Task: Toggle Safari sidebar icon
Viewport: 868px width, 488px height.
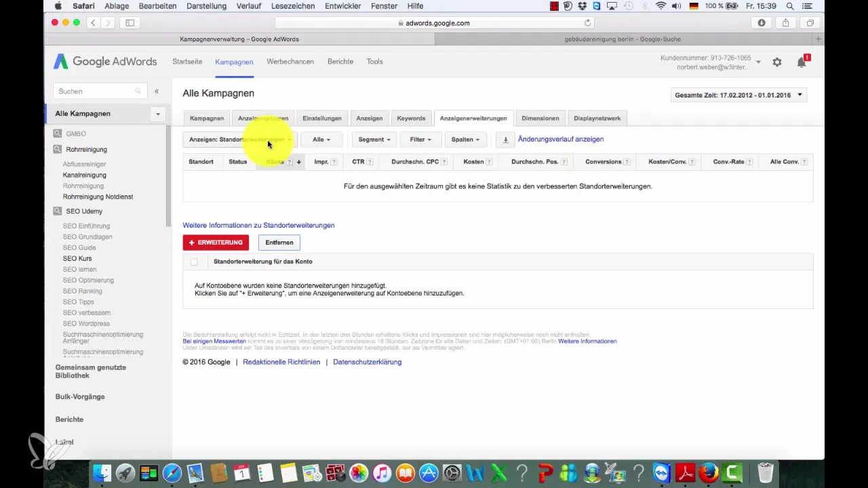Action: click(x=130, y=22)
